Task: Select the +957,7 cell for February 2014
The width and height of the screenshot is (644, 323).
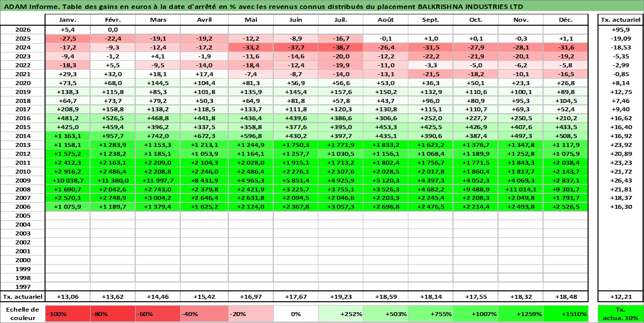Action: coord(112,136)
